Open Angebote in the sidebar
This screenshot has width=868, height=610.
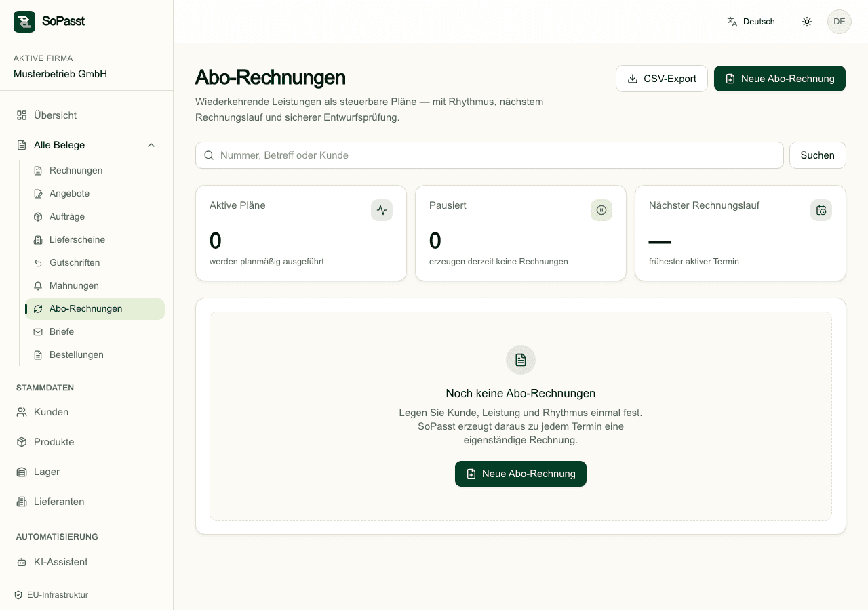pyautogui.click(x=95, y=193)
